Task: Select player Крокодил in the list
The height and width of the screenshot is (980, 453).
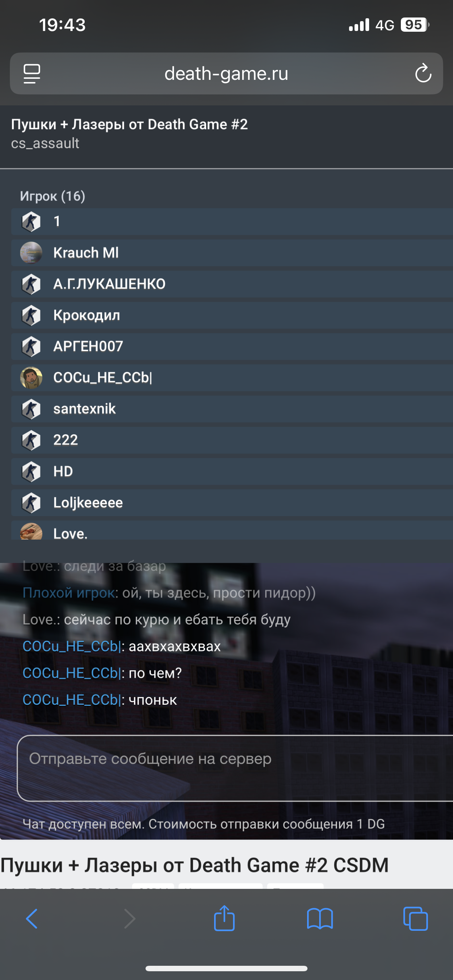Action: coord(232,315)
